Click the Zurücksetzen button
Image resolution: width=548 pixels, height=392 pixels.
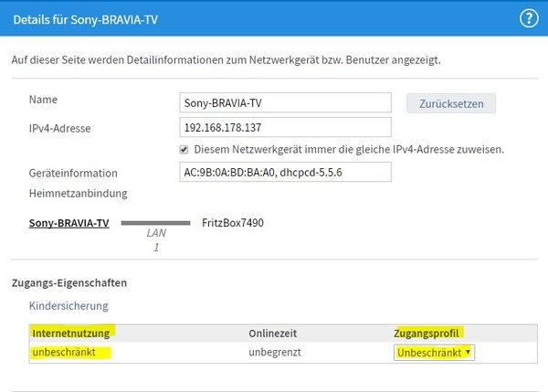pos(451,103)
